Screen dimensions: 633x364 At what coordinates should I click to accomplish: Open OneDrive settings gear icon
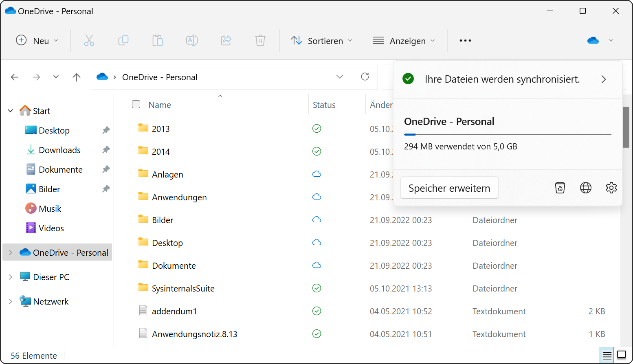[611, 188]
